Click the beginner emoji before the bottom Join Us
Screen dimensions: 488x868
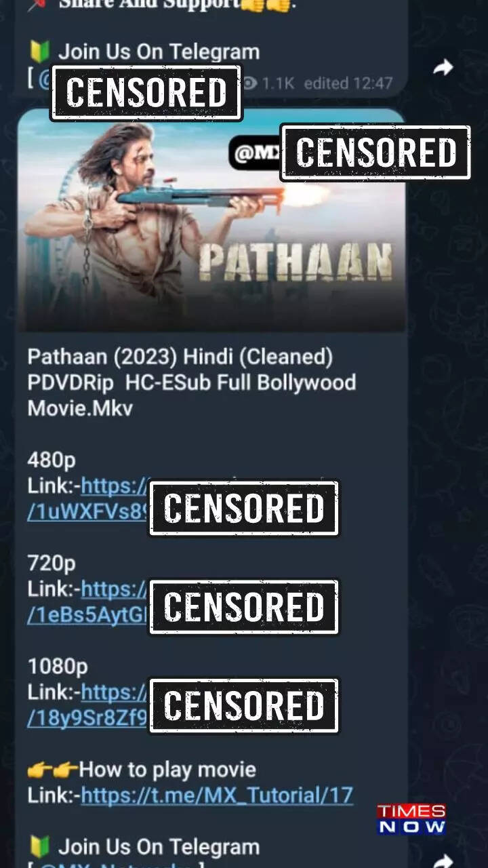point(39,846)
